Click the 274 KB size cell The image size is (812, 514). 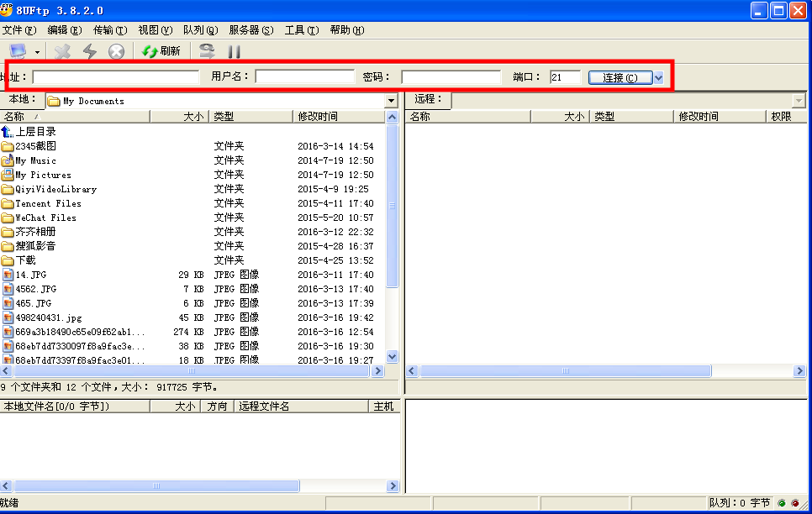click(188, 332)
